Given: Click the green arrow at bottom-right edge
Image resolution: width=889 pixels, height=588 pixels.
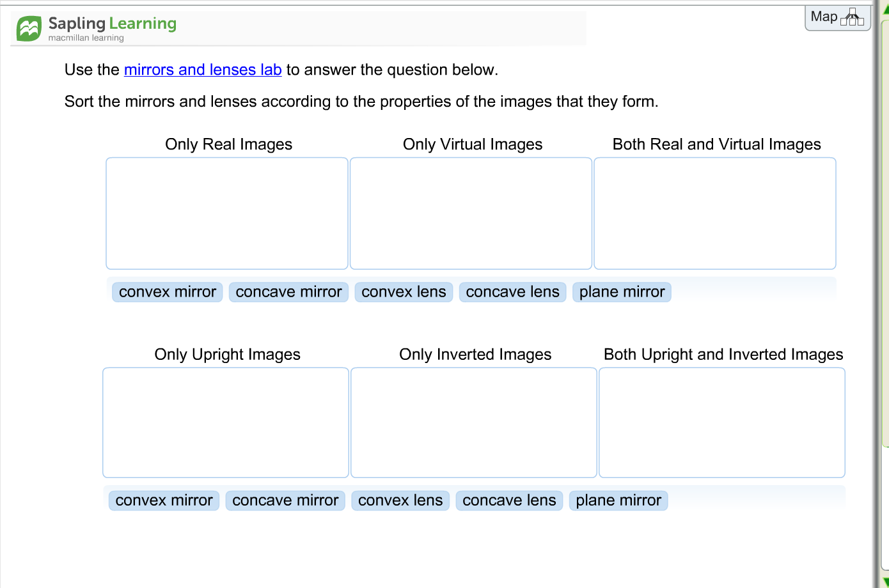Looking at the screenshot, I should coord(885,582).
